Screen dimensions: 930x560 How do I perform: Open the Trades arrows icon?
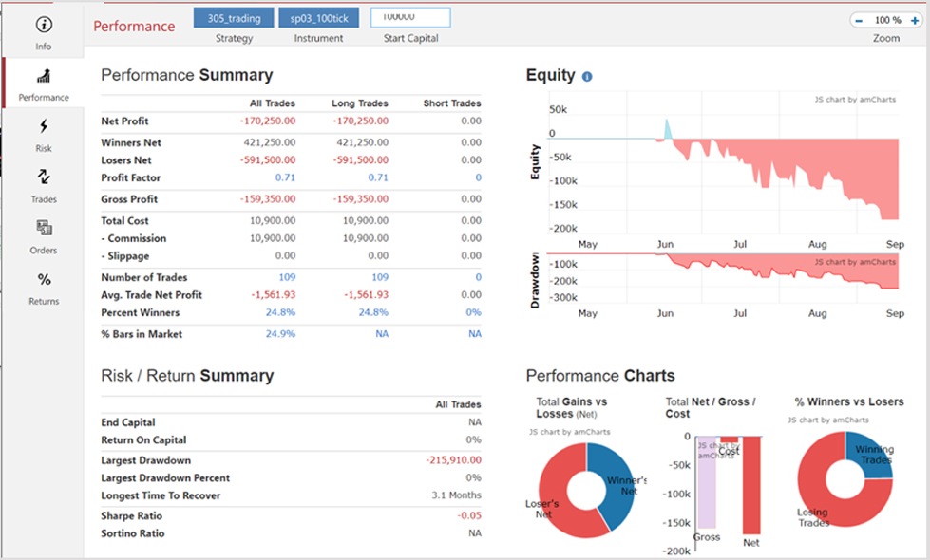[44, 177]
